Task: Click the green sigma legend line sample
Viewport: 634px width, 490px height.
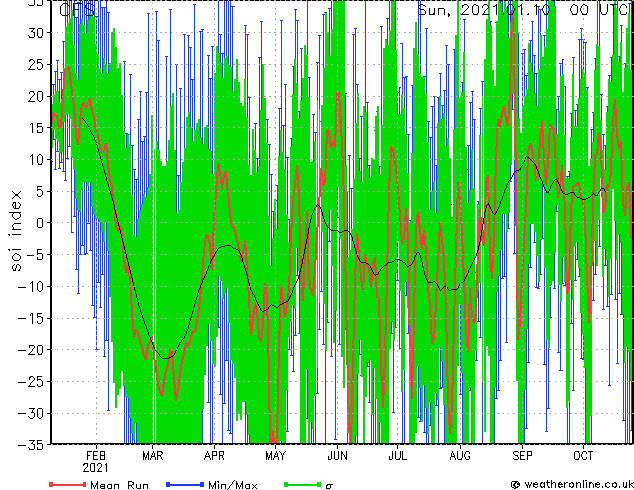Action: 303,484
